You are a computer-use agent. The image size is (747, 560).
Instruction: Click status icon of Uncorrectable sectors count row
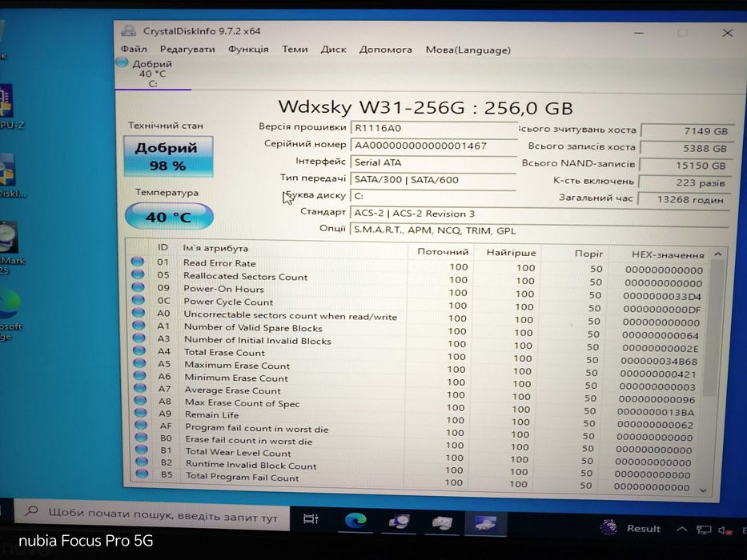139,312
